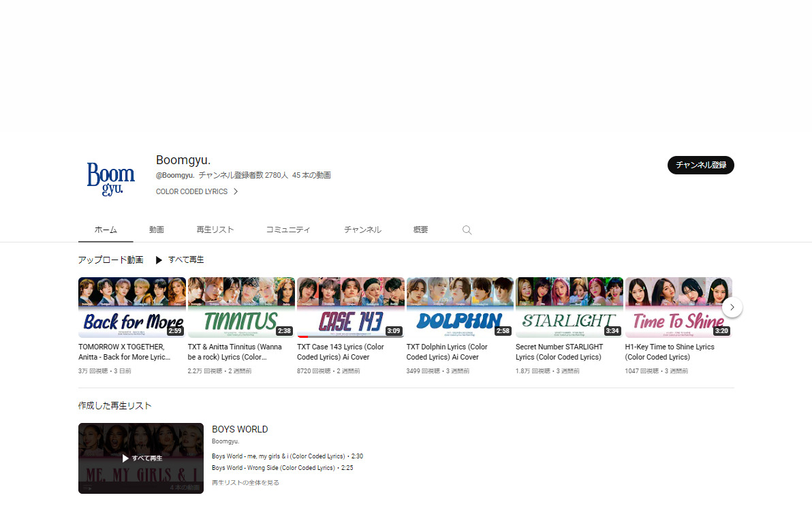Open STARLIGHT video thumbnail

[x=569, y=307]
